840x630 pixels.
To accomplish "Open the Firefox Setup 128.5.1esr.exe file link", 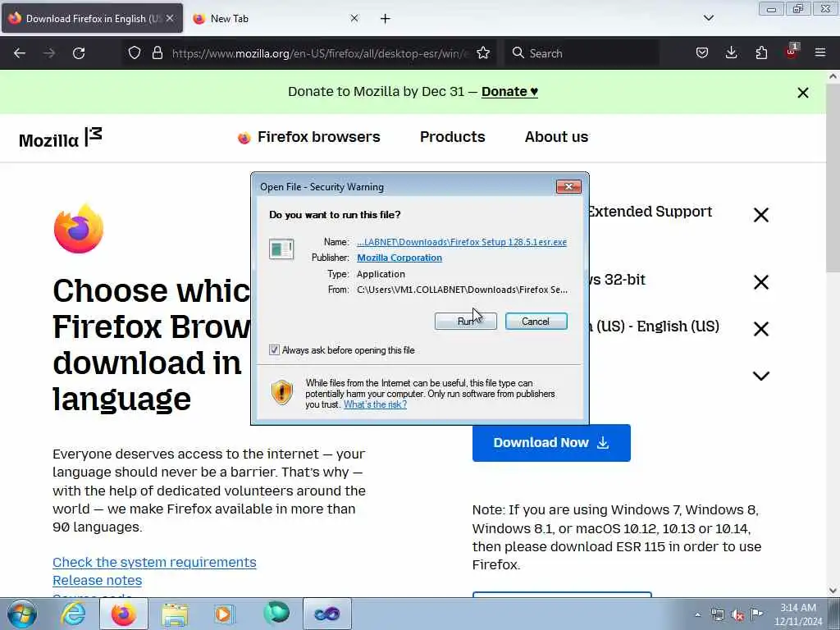I will click(x=462, y=242).
